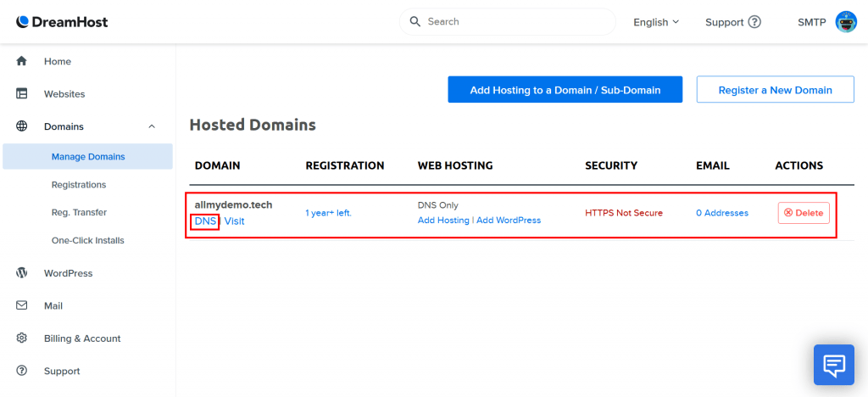Go to Home in sidebar
Viewport: 868px width, 397px height.
tap(58, 61)
